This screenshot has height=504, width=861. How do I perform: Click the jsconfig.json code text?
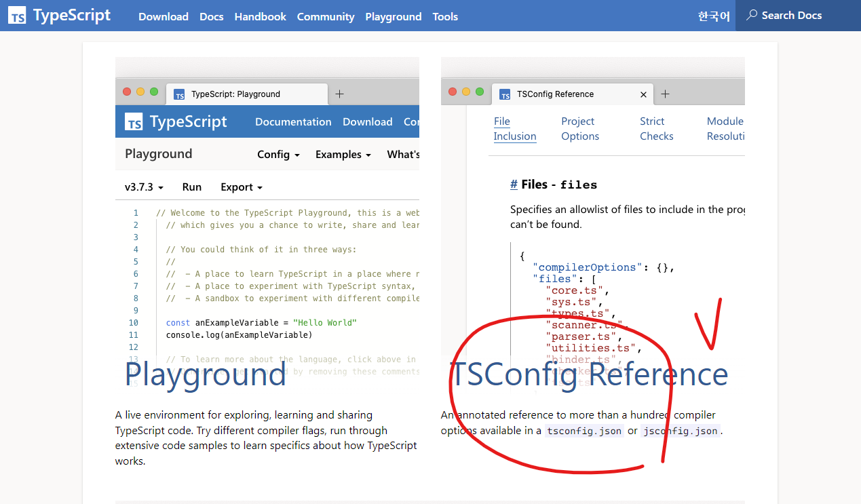tap(681, 431)
